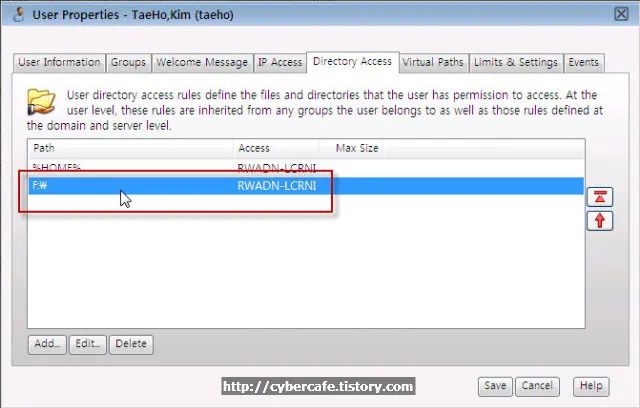This screenshot has height=408, width=640.
Task: Open the Groups tab
Action: point(128,62)
